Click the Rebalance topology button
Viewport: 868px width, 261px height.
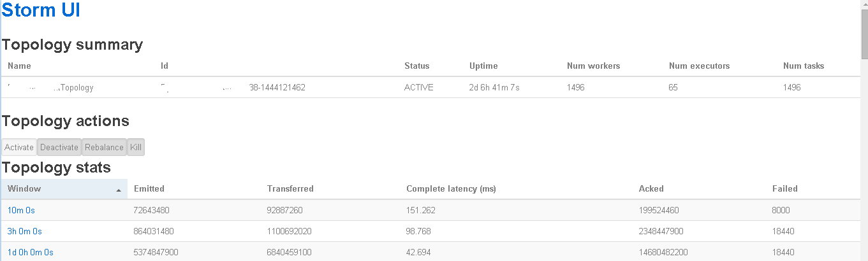[x=104, y=148]
